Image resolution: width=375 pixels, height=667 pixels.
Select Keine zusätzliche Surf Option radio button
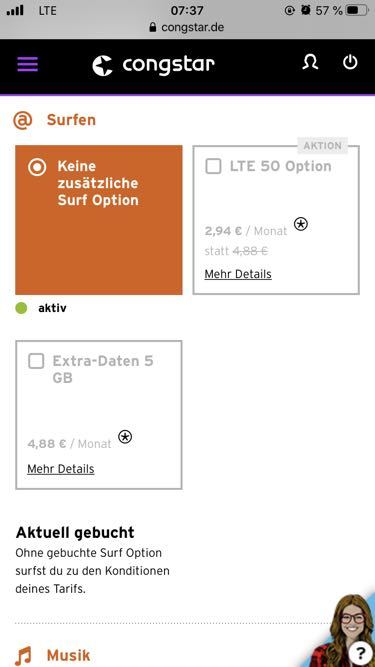tap(37, 167)
